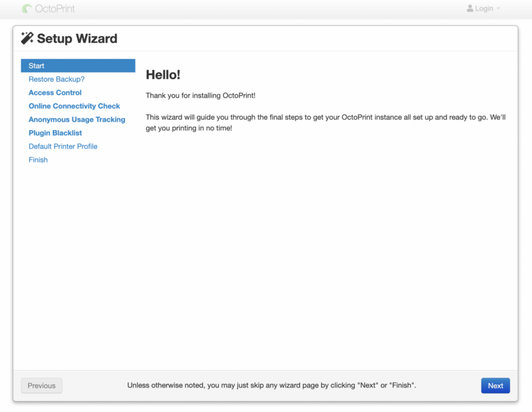Click the Hello! heading

click(163, 74)
